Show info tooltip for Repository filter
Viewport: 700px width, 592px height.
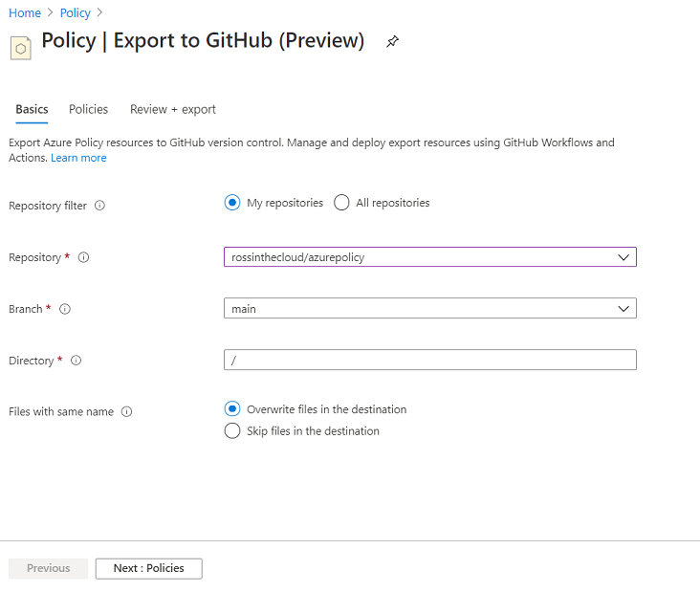[99, 206]
